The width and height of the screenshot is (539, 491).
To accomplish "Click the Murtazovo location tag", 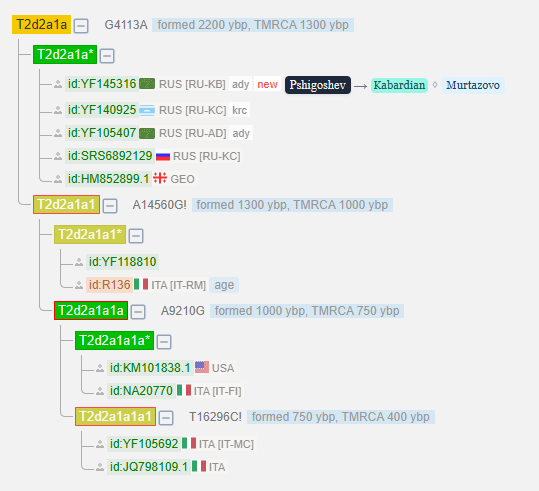I will tap(473, 85).
